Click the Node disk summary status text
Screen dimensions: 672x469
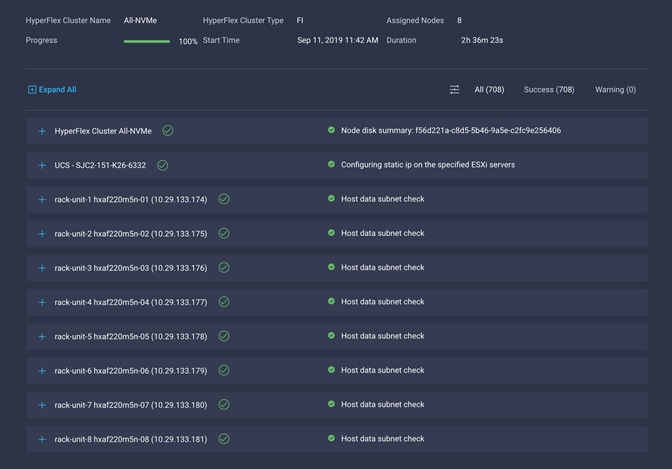(x=451, y=130)
